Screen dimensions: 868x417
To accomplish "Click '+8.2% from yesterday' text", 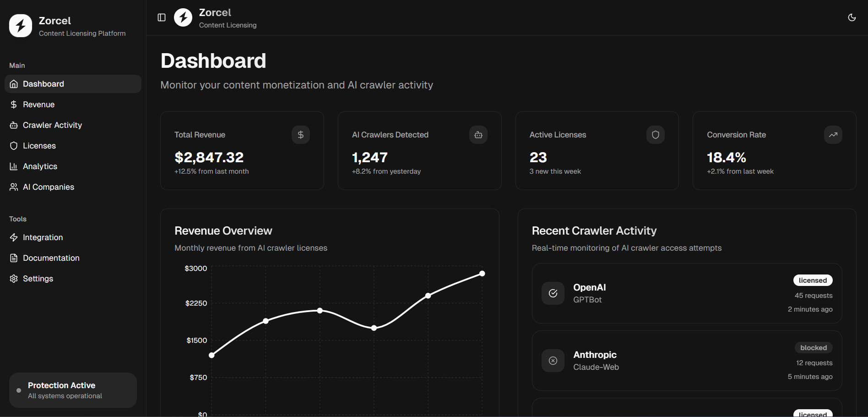I will (386, 171).
